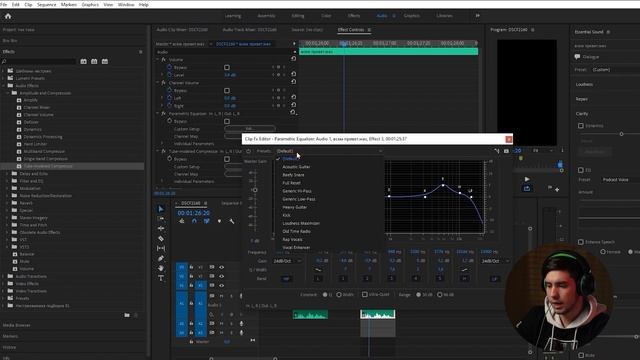Screen dimensions: 640x360
Task: Adjust Dynamics slider in Essential Sound
Action: [x=621, y=134]
